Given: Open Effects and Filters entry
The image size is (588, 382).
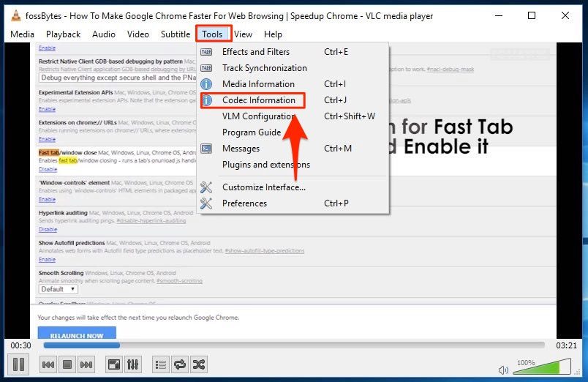Looking at the screenshot, I should point(255,52).
